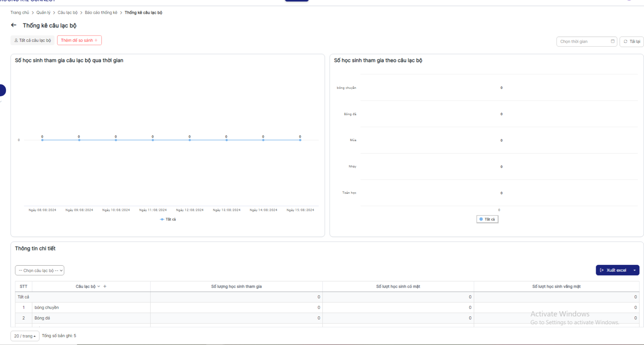Click data point for Ngày 15/08/2024
Viewport: 644px width, 345px height.
[x=300, y=140]
